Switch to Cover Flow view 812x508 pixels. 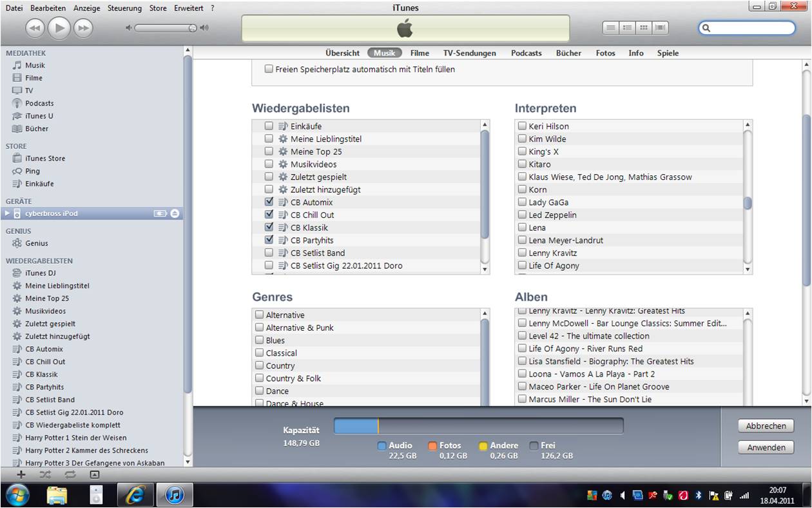[x=661, y=28]
